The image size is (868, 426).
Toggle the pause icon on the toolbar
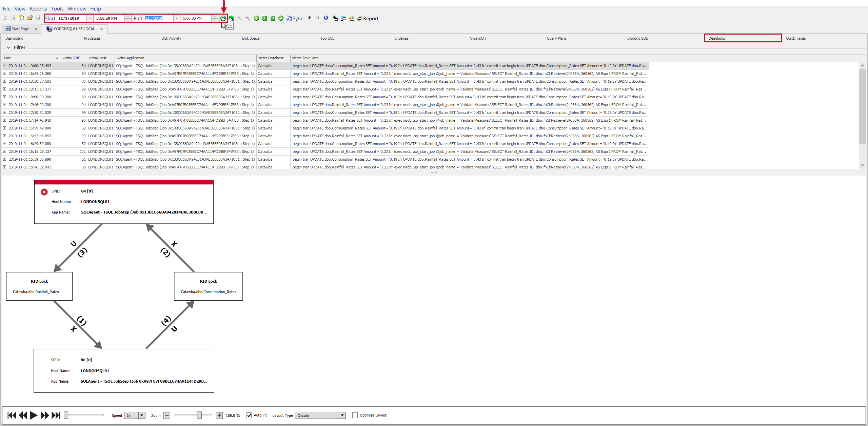pos(317,18)
